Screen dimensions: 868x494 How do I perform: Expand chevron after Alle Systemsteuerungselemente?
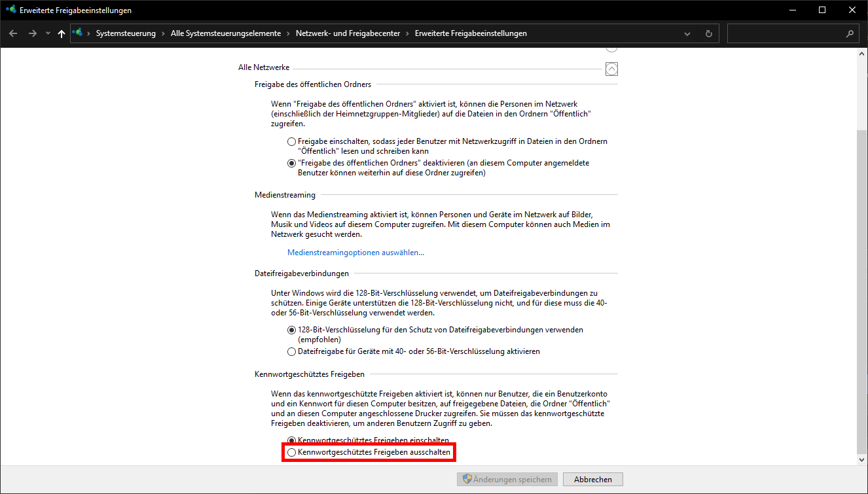[x=288, y=33]
